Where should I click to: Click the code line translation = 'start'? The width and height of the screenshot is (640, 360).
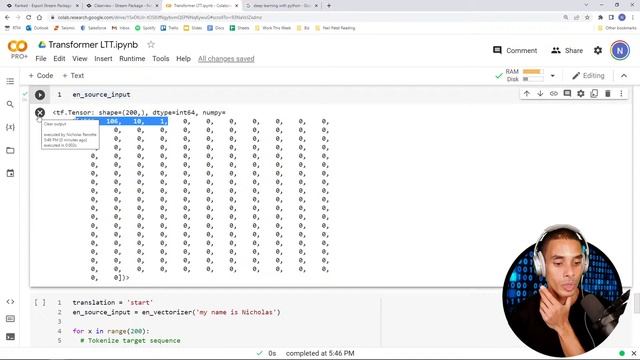tap(113, 302)
